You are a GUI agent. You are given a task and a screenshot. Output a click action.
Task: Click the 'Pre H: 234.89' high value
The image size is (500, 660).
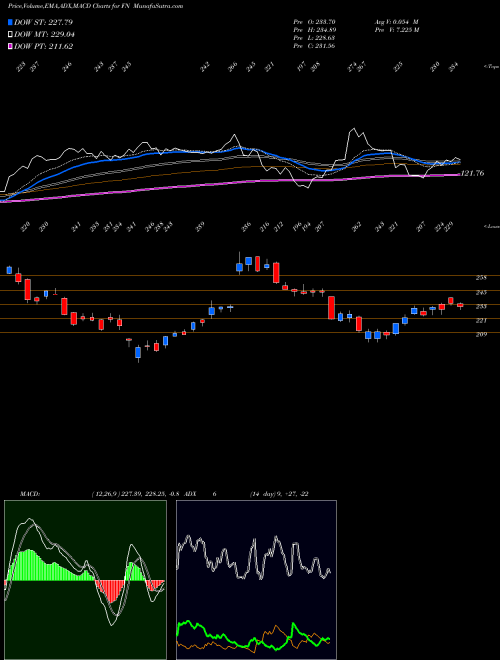(314, 30)
